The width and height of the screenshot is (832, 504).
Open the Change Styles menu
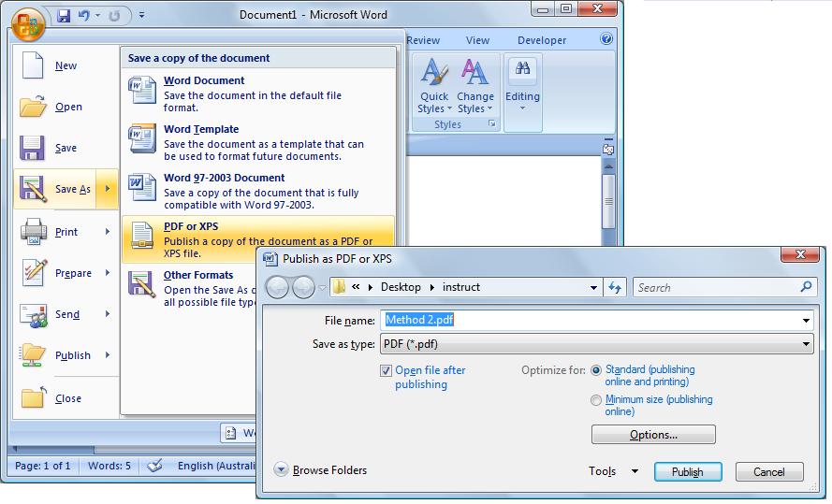click(474, 86)
